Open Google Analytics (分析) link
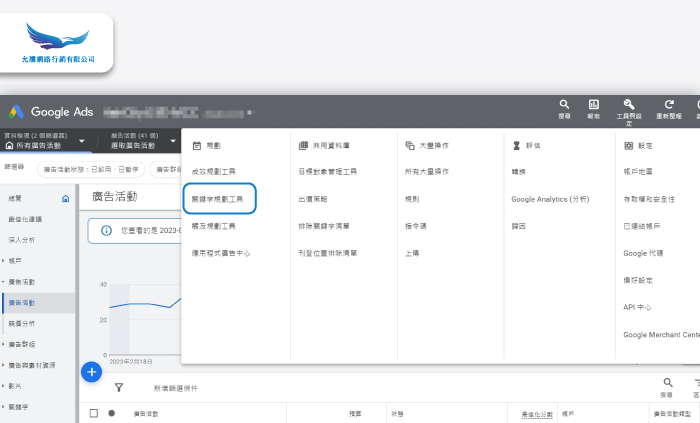 click(x=549, y=199)
